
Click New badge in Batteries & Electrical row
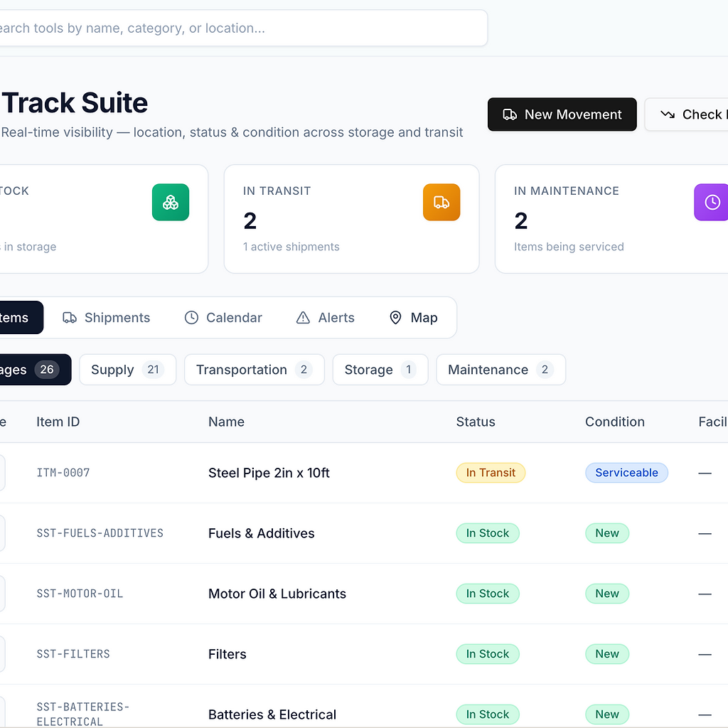click(607, 714)
